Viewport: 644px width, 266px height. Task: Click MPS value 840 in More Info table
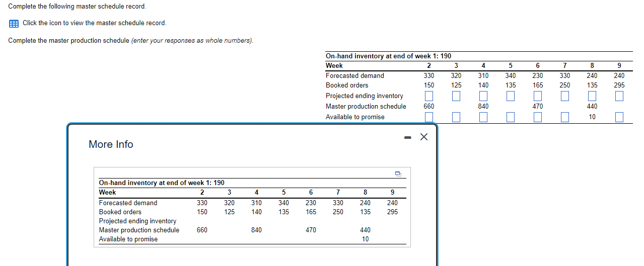tap(256, 230)
